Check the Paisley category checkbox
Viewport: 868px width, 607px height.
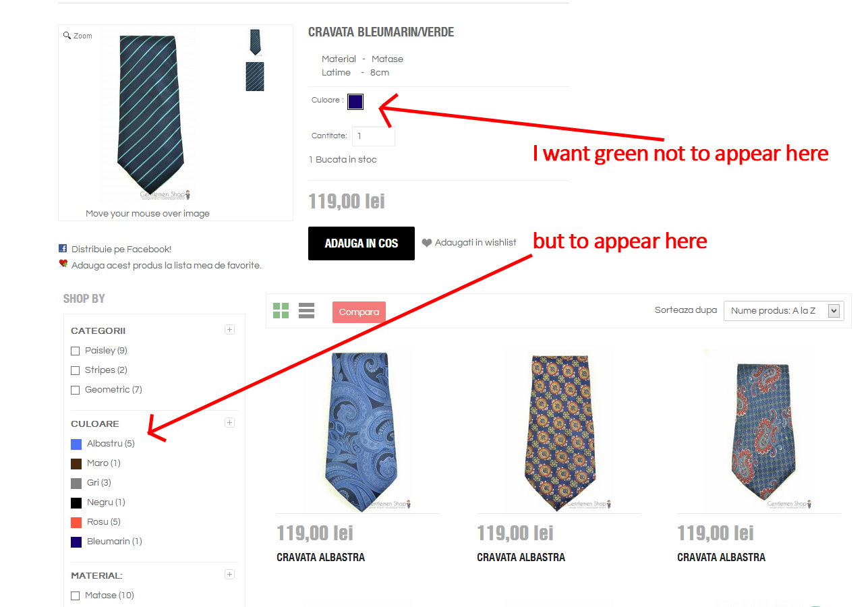pos(76,351)
